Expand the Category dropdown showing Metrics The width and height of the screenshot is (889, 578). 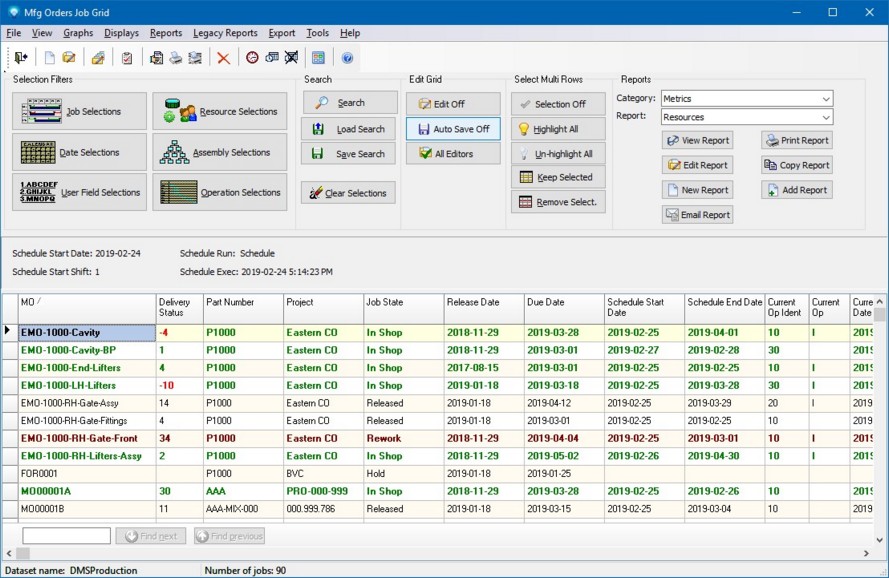[x=825, y=99]
